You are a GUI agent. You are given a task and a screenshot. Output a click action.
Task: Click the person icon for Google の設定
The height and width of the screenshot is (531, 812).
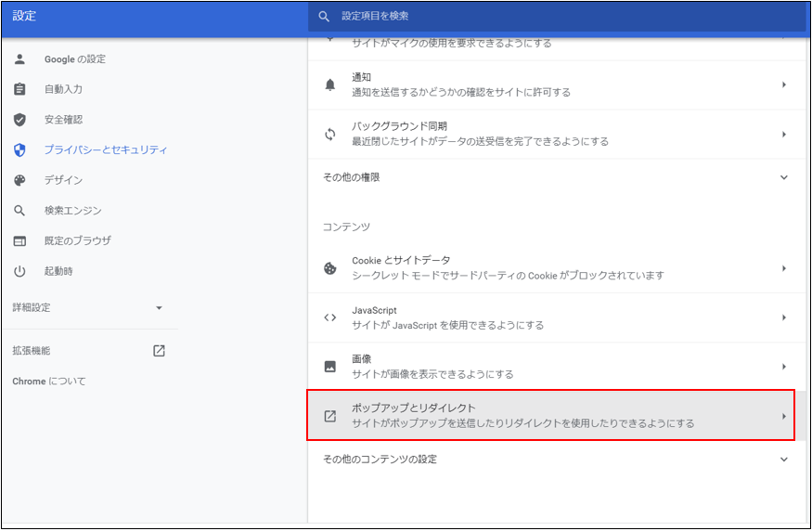tap(19, 59)
